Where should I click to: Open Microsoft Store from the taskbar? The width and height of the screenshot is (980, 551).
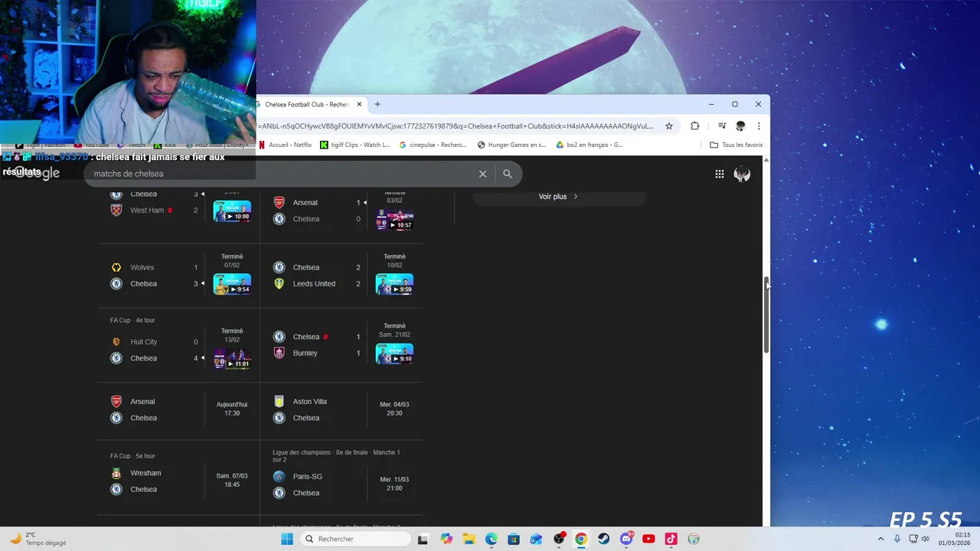(514, 539)
